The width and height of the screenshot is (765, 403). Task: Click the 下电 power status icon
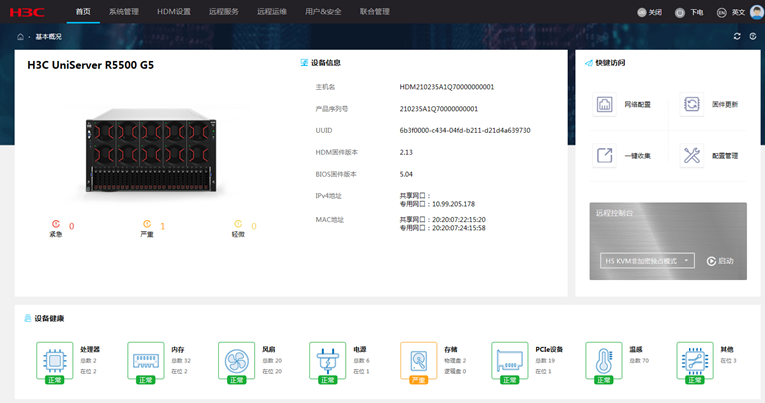pos(680,13)
